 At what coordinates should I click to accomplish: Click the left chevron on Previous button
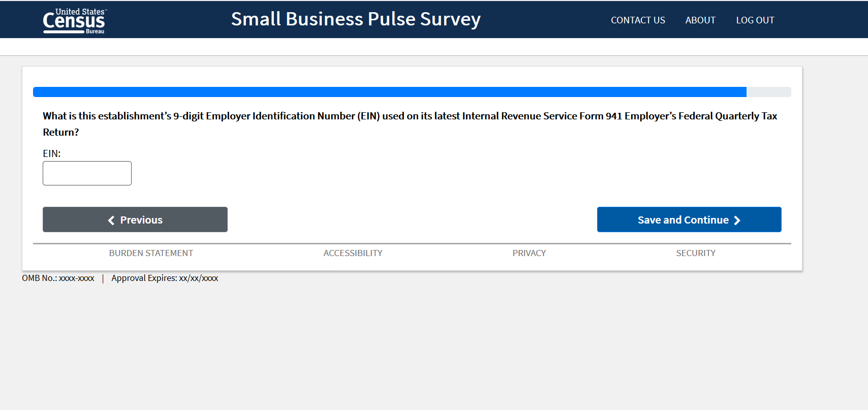(111, 220)
